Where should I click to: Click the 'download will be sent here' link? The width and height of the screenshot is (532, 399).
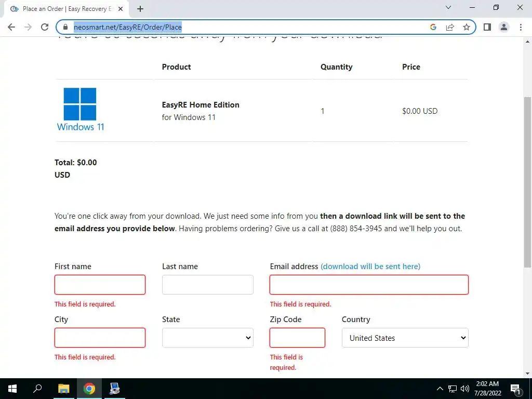[370, 267]
